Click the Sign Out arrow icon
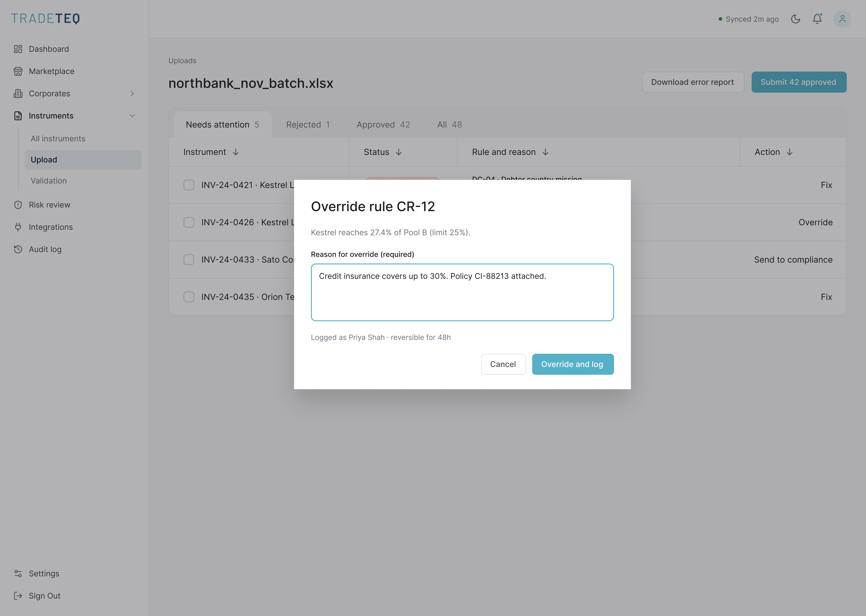 pyautogui.click(x=18, y=596)
